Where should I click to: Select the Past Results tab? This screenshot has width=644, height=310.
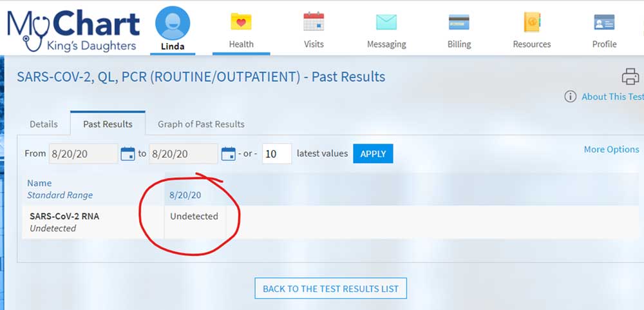pos(108,124)
